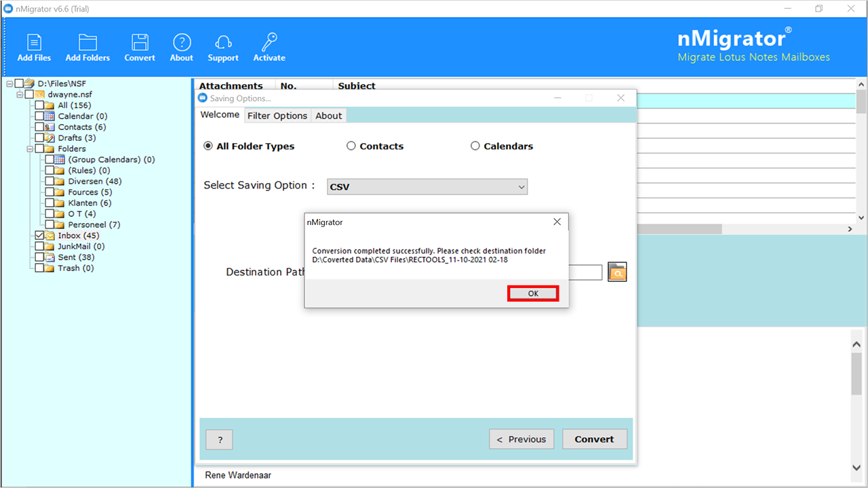
Task: Click the Inbox envelope icon in tree
Action: (50, 235)
